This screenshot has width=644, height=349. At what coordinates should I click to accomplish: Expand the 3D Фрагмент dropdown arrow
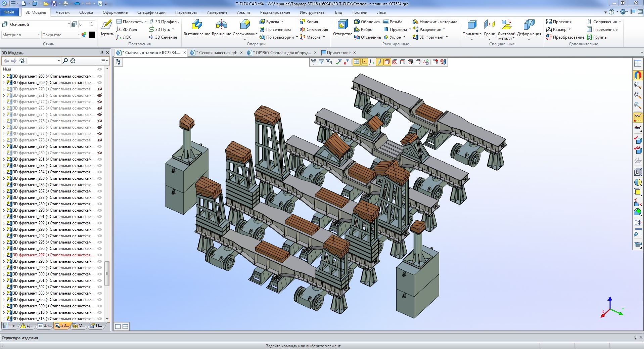[x=447, y=37]
